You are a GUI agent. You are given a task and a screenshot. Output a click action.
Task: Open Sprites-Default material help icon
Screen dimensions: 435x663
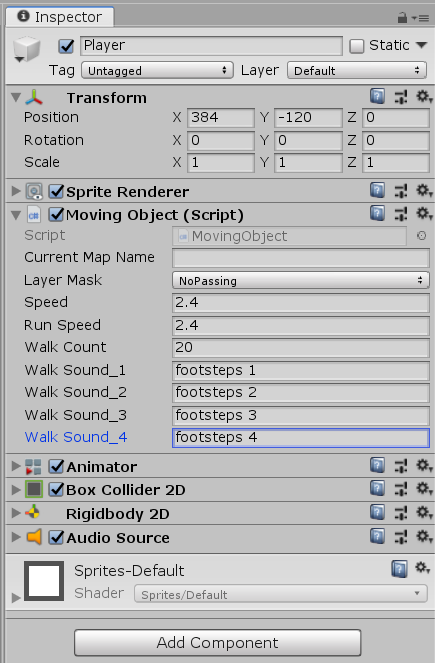(x=399, y=569)
